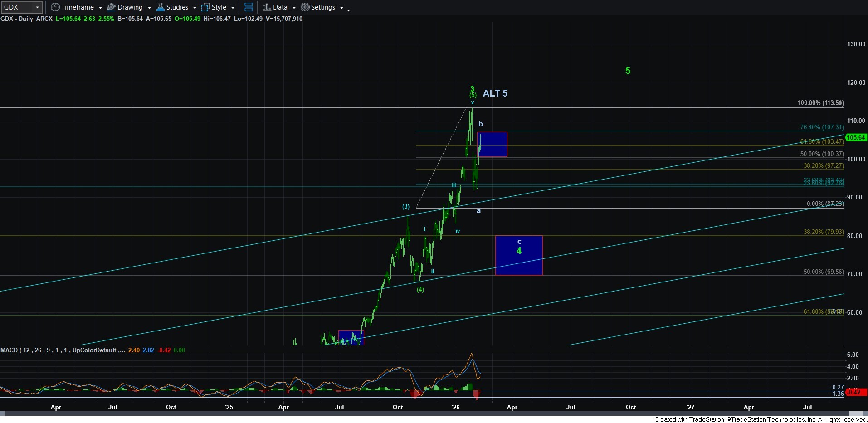Expand the GDX symbol dropdown arrow
Image resolution: width=868 pixels, height=423 pixels.
[x=37, y=7]
